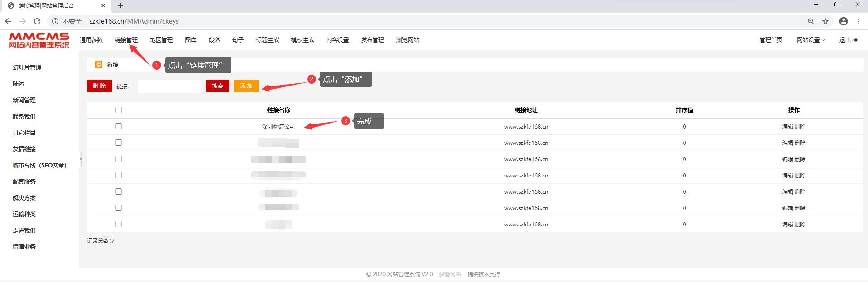Bookmark this page with the star icon

[x=825, y=21]
